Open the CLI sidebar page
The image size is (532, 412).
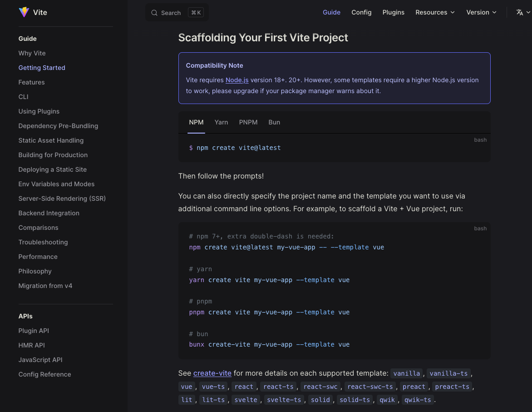point(24,97)
